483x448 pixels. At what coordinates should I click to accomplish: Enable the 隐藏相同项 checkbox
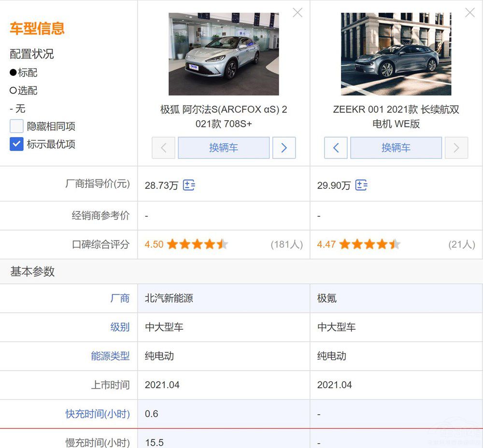point(17,126)
